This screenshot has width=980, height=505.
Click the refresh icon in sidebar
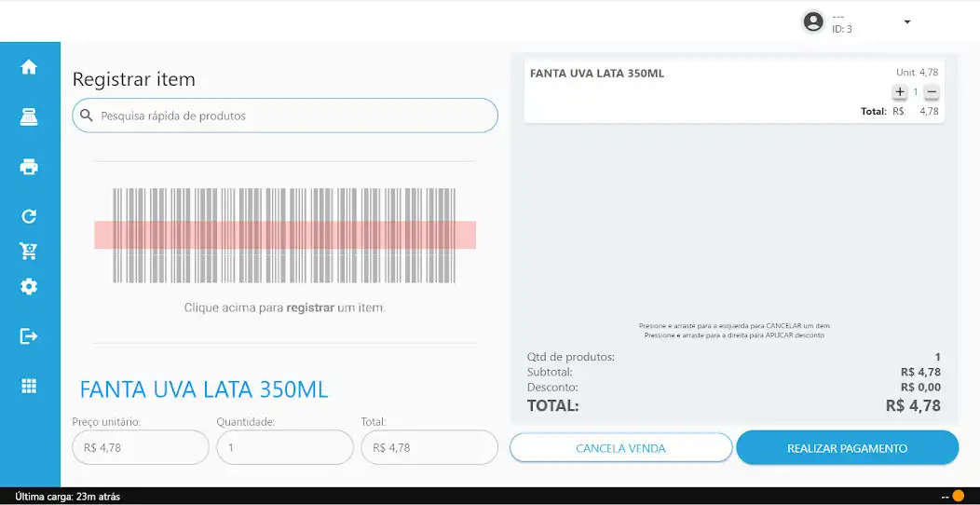pos(29,216)
